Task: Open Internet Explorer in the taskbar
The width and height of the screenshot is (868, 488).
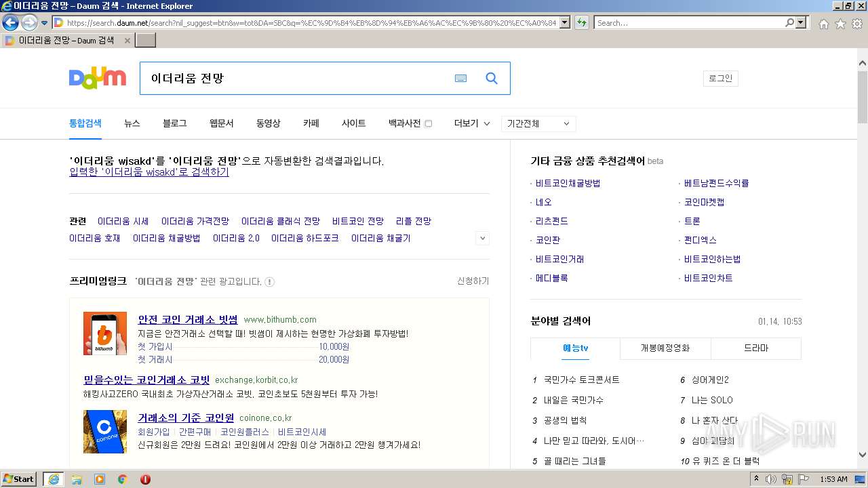Action: tap(54, 479)
